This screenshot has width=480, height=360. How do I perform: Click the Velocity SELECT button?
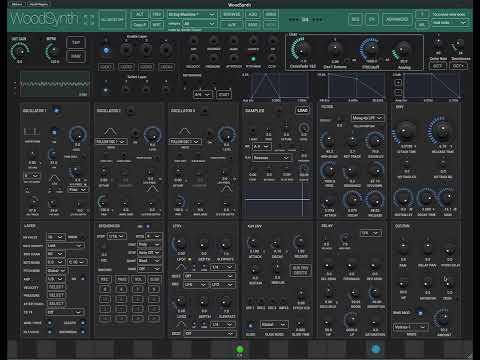pos(56,287)
